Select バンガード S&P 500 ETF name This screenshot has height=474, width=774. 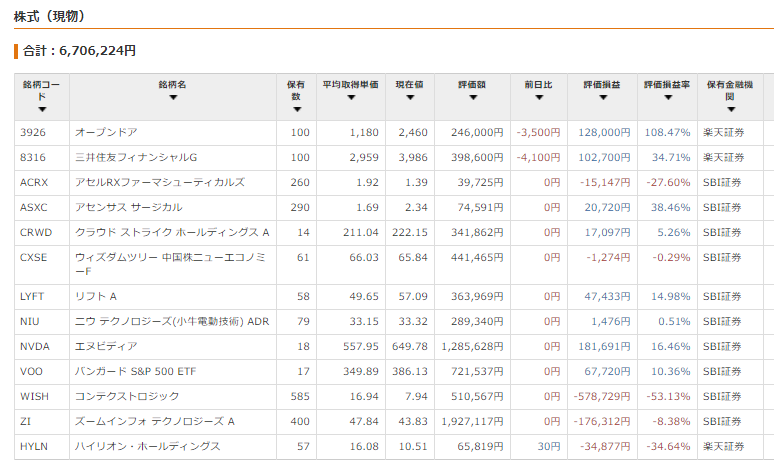pos(135,372)
